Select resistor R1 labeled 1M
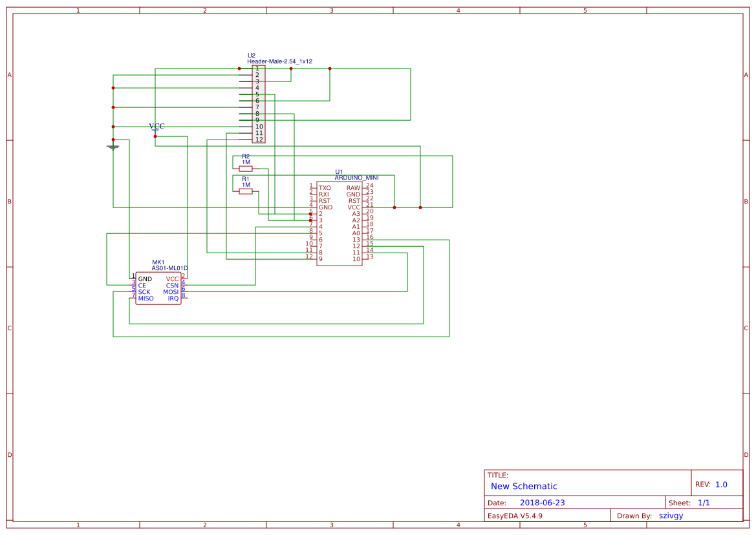This screenshot has height=535, width=756. pyautogui.click(x=245, y=192)
